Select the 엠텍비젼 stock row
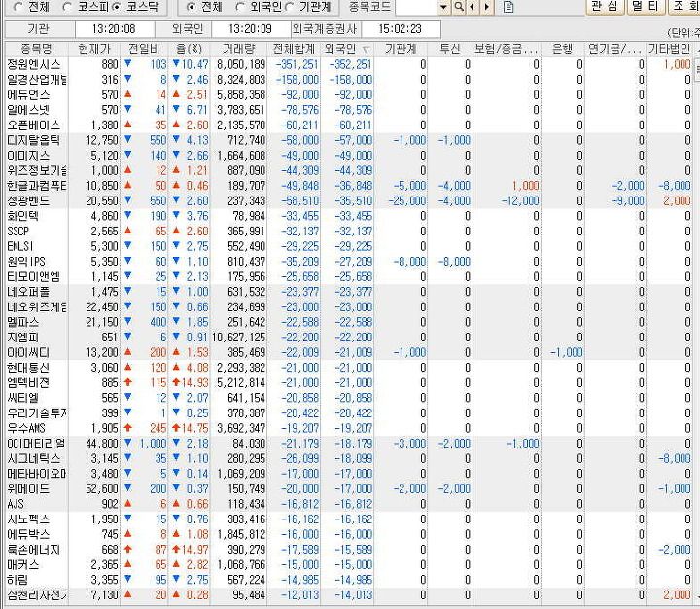 [349, 383]
